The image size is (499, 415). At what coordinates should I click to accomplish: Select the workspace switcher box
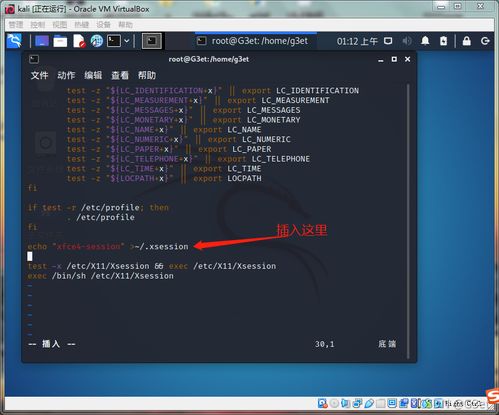pyautogui.click(x=152, y=41)
